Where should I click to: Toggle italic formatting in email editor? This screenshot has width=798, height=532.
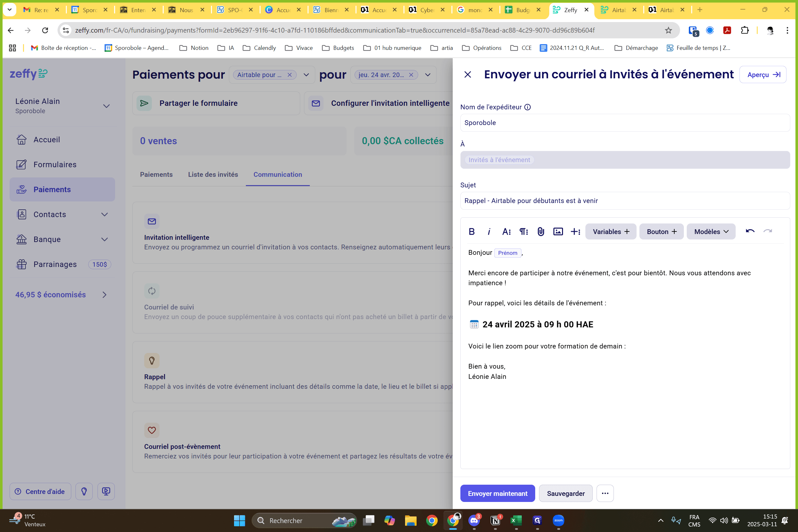coord(489,231)
